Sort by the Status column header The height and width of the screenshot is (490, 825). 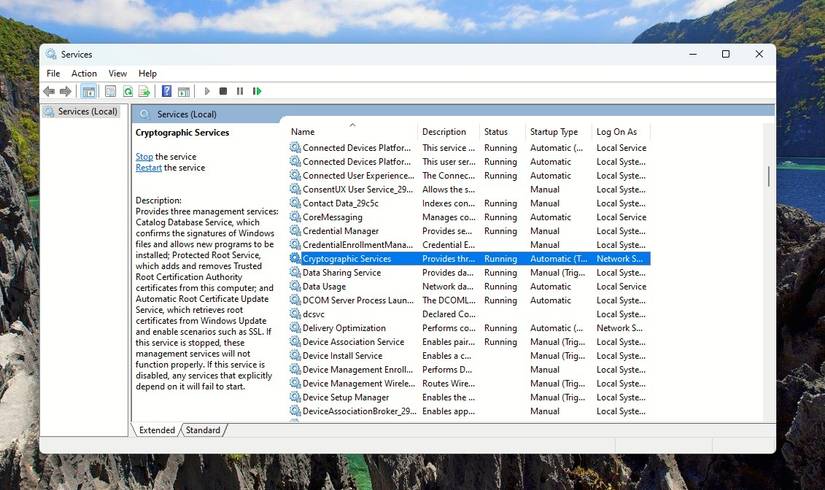(x=503, y=132)
